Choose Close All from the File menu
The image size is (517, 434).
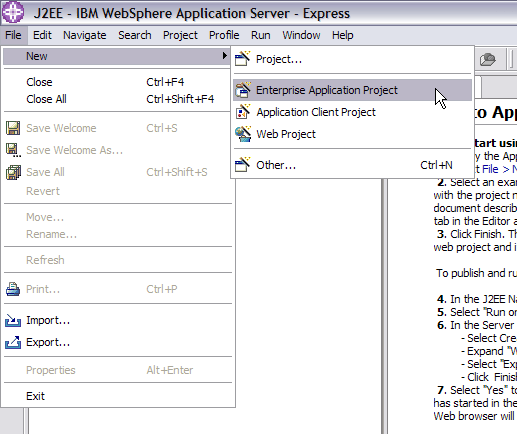(117, 99)
